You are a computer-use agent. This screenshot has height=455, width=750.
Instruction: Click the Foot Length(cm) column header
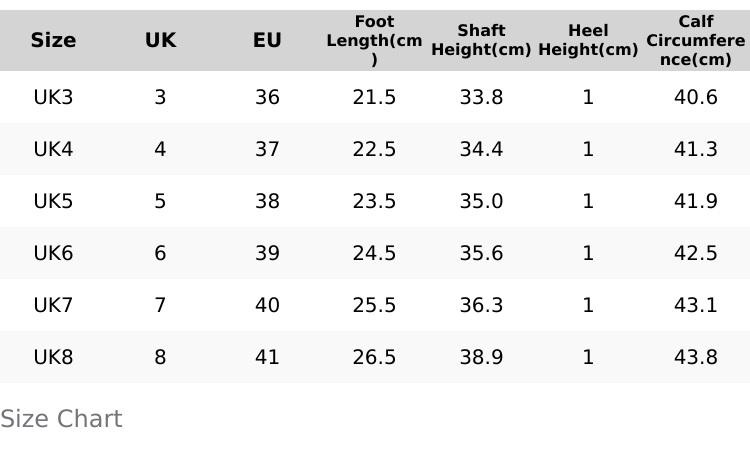coord(374,40)
